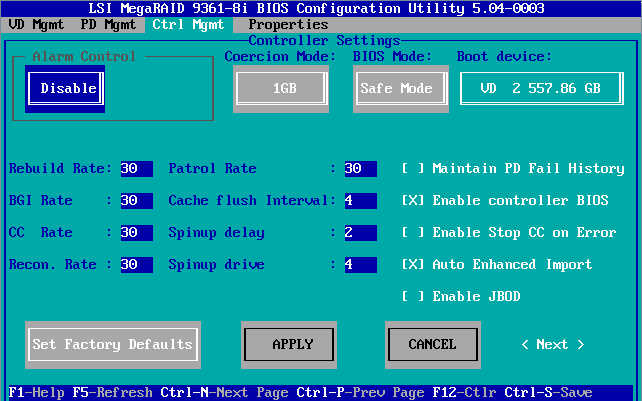Screen dimensions: 642x401
Task: Uncheck Enable controller BIOS checkbox
Action: click(x=412, y=201)
